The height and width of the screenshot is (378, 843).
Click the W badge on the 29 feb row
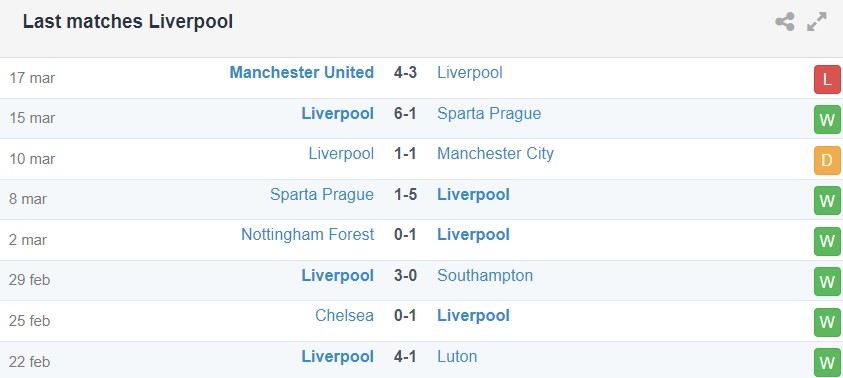(827, 282)
